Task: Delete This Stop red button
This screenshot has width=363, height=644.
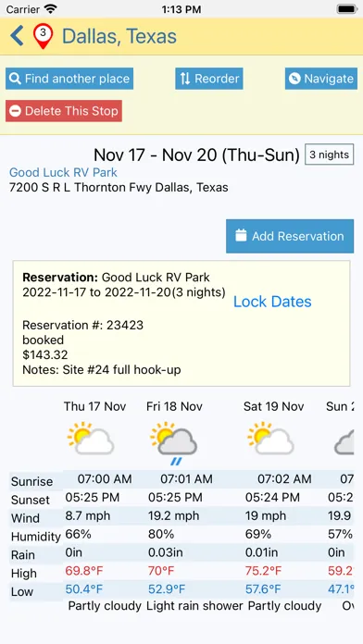Action: 64,111
